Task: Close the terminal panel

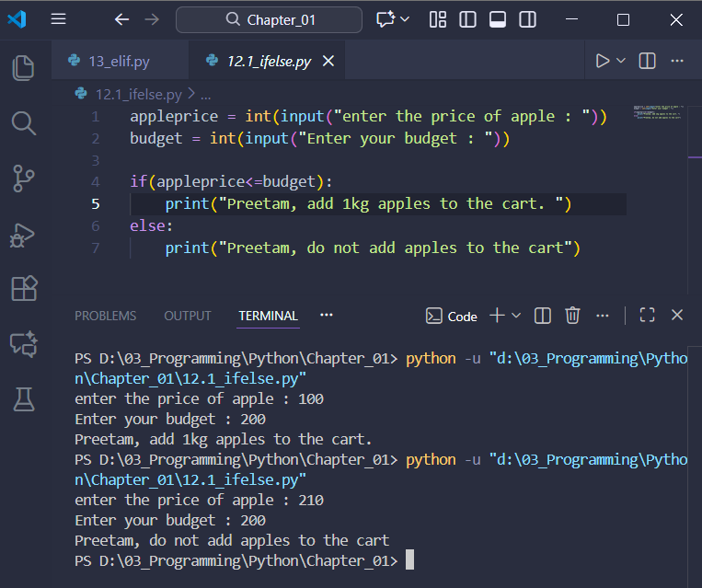Action: (x=677, y=315)
